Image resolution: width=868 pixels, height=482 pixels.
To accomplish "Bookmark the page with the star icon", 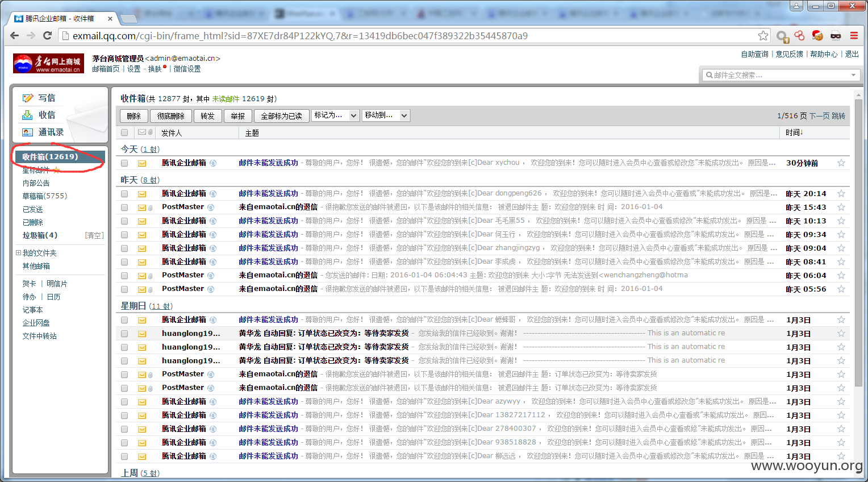I will pyautogui.click(x=763, y=36).
